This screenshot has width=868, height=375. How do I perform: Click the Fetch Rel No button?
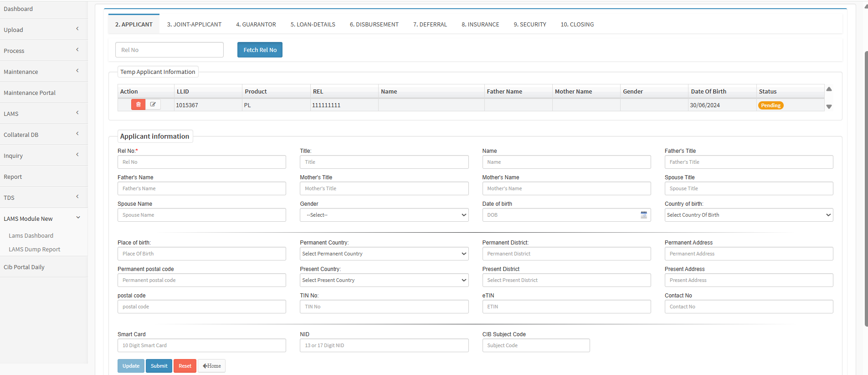260,50
